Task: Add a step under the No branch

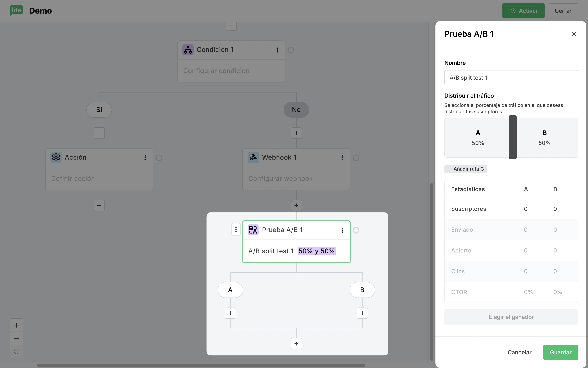Action: pyautogui.click(x=296, y=133)
